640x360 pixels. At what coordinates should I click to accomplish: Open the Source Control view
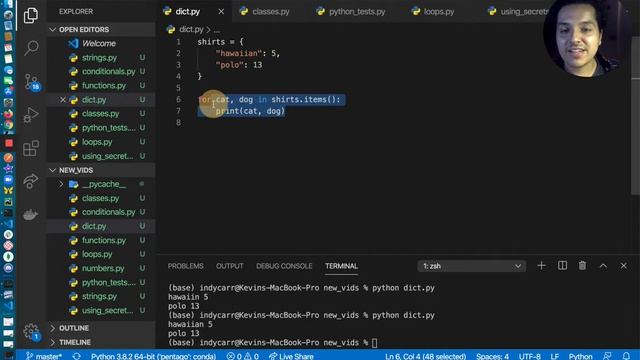tap(31, 82)
